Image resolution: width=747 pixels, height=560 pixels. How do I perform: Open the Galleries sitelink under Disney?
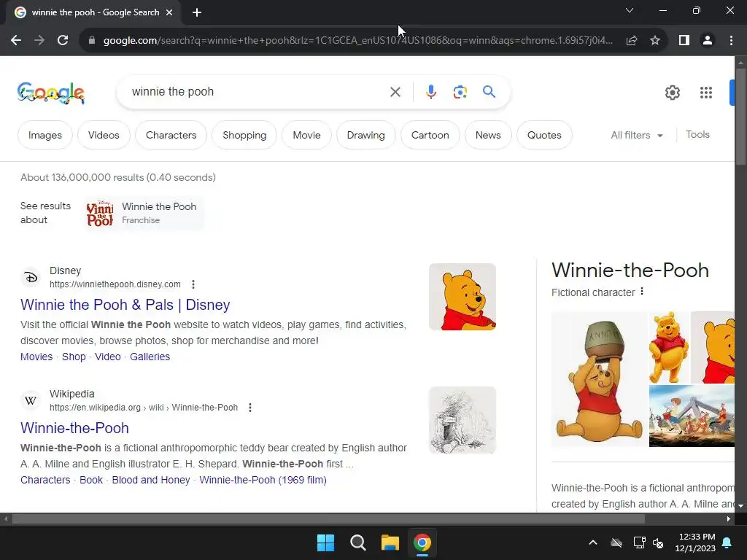[x=150, y=357]
